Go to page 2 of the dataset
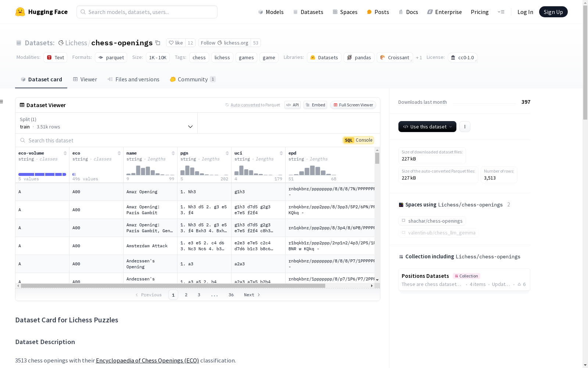Viewport: 588px width, 368px height. [x=186, y=295]
